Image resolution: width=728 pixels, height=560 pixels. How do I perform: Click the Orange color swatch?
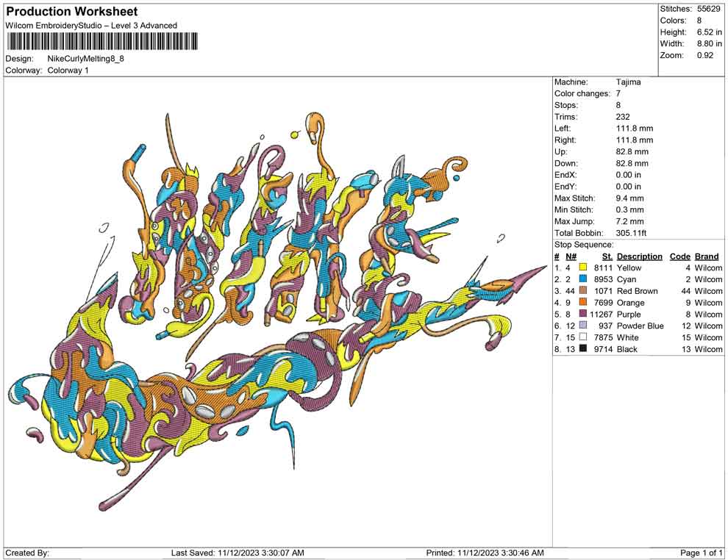point(583,303)
